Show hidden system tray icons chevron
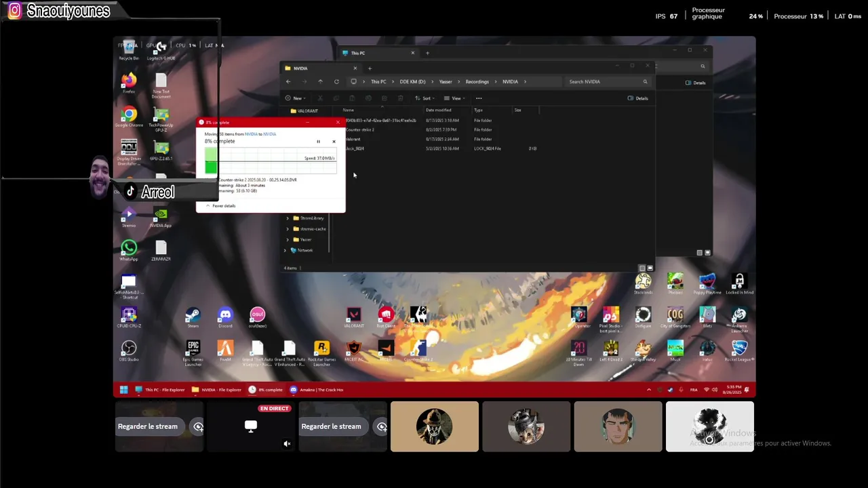This screenshot has width=868, height=488. tap(649, 390)
